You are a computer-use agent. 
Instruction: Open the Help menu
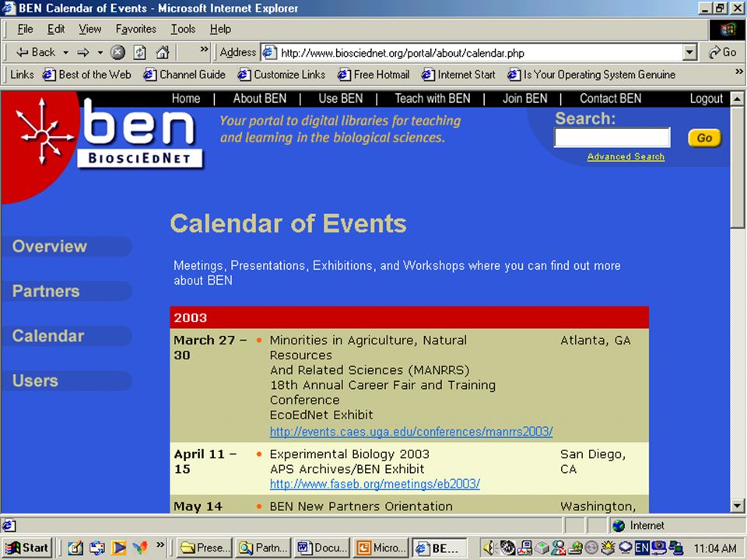[220, 29]
